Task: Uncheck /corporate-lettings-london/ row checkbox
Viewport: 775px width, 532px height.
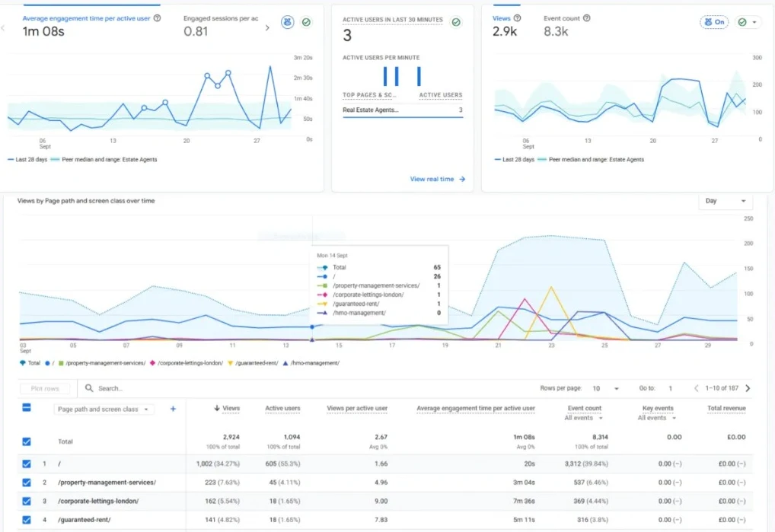Action: click(27, 501)
